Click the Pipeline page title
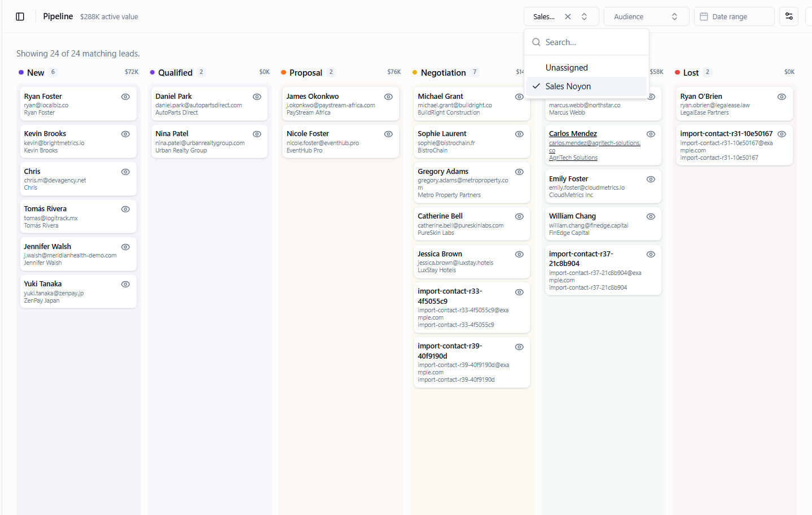Viewport: 812px width, 515px height. 58,16
